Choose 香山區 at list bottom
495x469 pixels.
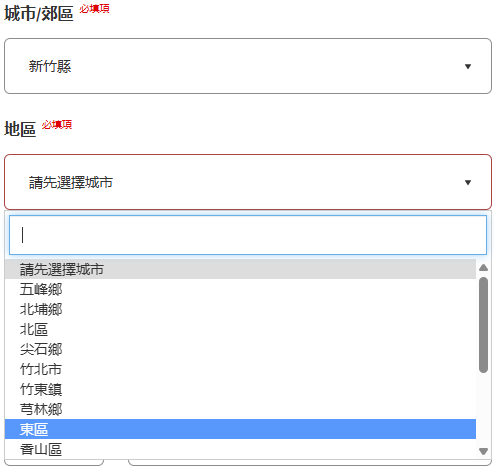[x=240, y=449]
